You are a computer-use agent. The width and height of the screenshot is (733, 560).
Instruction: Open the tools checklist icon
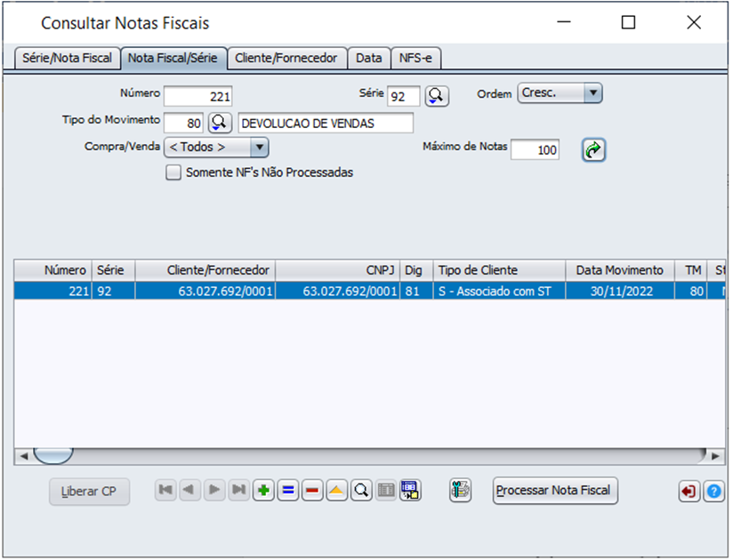click(x=461, y=491)
